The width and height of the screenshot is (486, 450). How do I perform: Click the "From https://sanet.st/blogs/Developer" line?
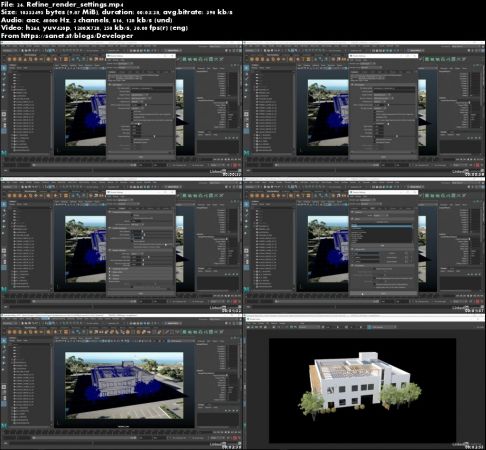(x=67, y=36)
